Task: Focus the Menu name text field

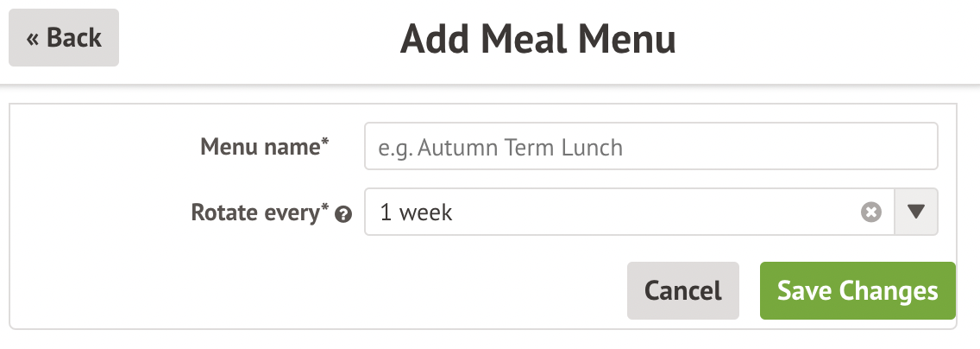Action: (x=650, y=147)
